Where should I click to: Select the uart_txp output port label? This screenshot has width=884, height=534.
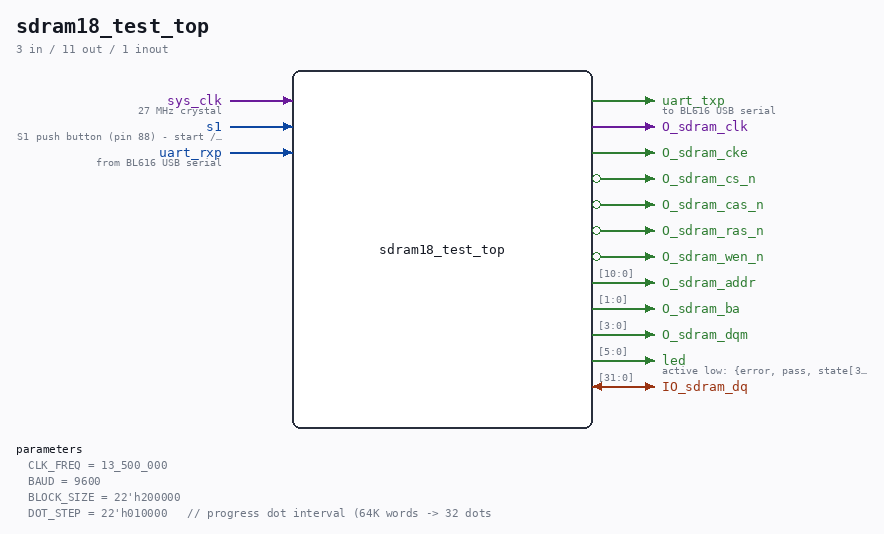click(x=693, y=100)
